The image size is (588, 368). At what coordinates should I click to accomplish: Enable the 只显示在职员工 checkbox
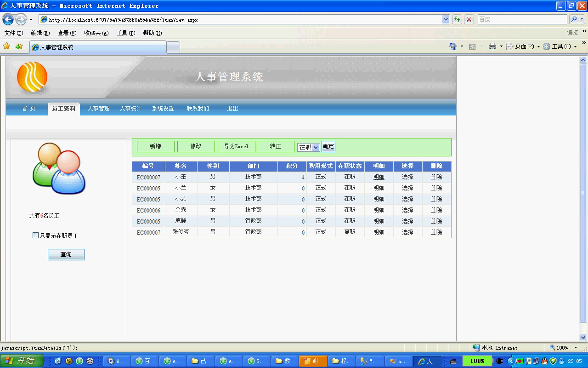pos(35,236)
